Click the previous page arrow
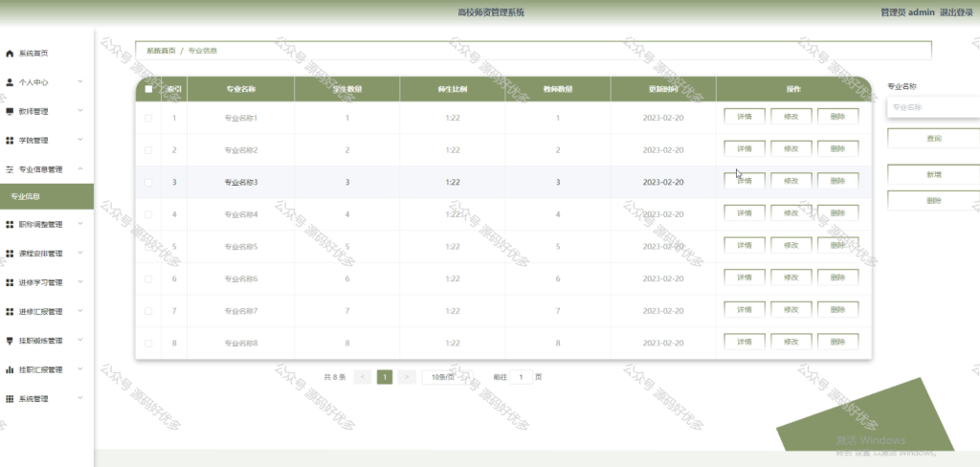Viewport: 980px width, 467px height. [363, 377]
